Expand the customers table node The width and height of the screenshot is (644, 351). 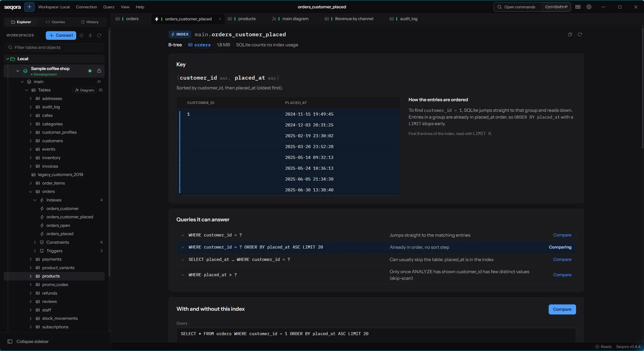pyautogui.click(x=31, y=141)
